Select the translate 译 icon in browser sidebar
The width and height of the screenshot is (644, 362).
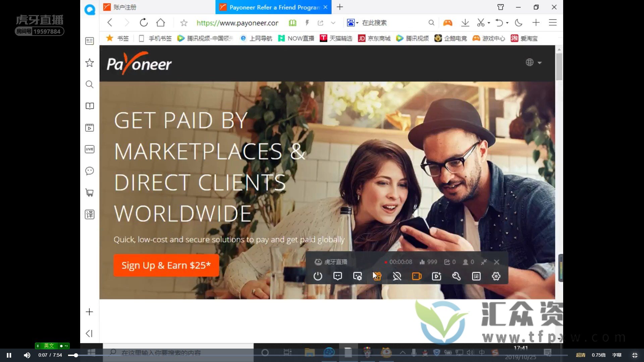89,214
